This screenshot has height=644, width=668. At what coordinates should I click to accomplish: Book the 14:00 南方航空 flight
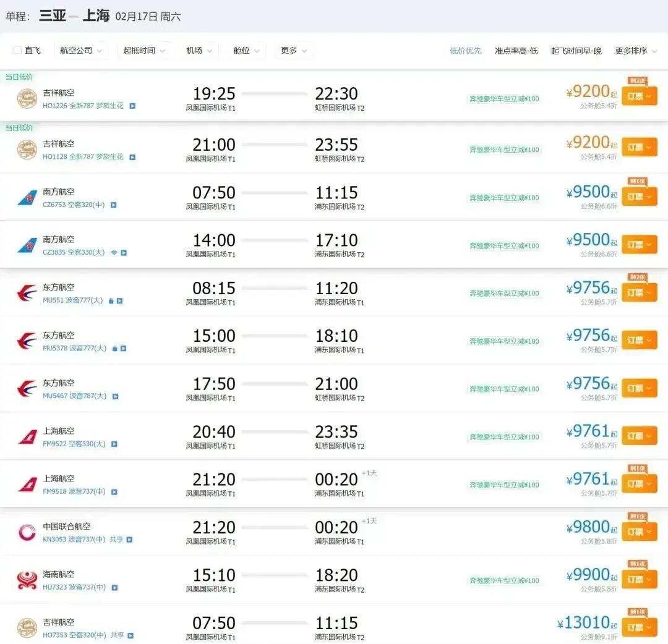639,245
